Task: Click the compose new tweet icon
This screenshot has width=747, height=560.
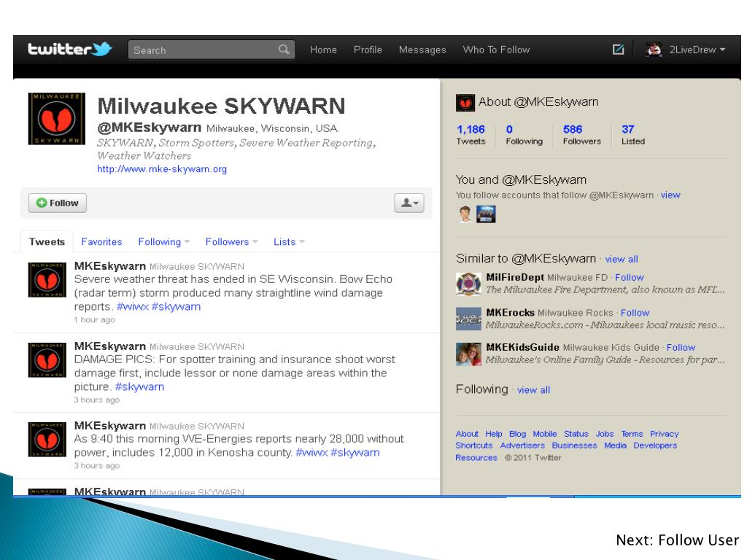Action: 617,50
